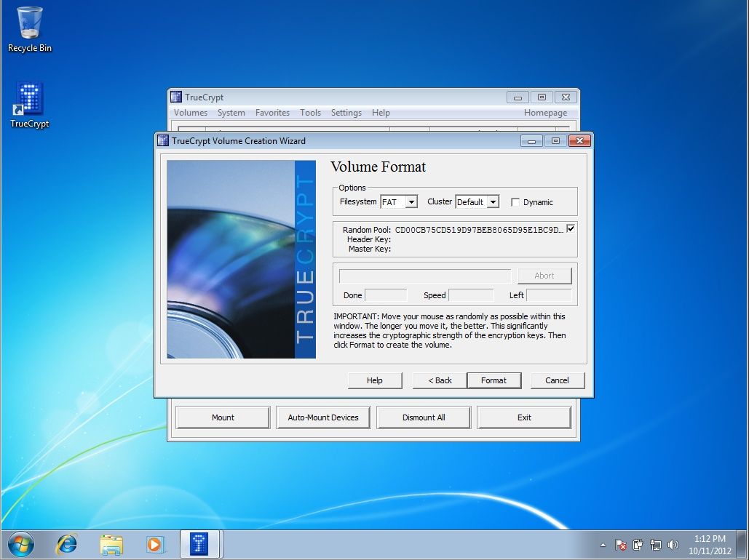Viewport: 749px width, 560px height.
Task: Click the volume speaker tray icon
Action: coord(673,545)
